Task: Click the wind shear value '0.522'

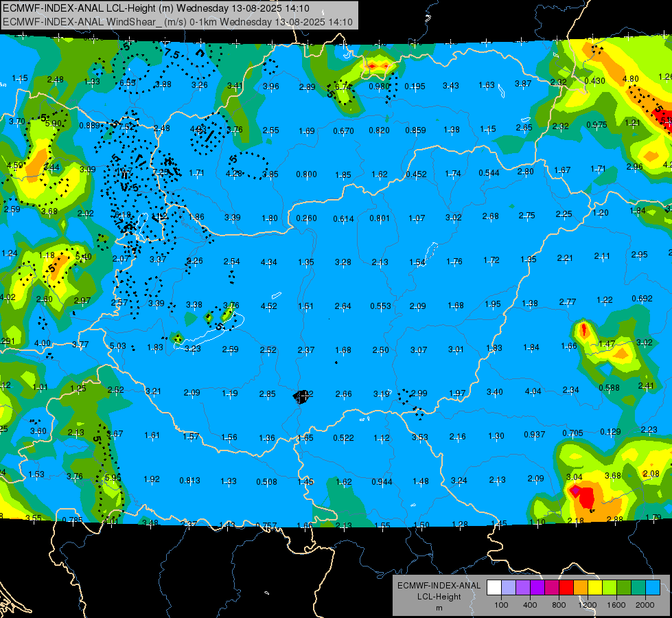Action: [344, 438]
